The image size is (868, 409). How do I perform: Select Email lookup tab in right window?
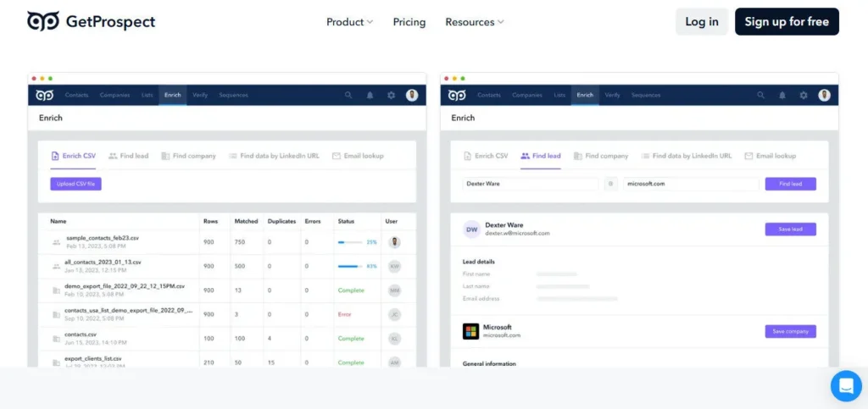pos(770,157)
